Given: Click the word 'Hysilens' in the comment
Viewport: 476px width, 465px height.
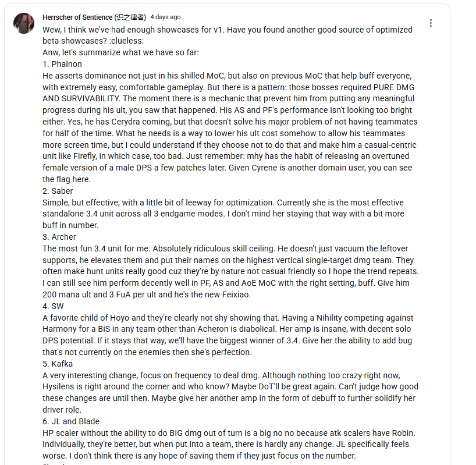Looking at the screenshot, I should pyautogui.click(x=58, y=386).
